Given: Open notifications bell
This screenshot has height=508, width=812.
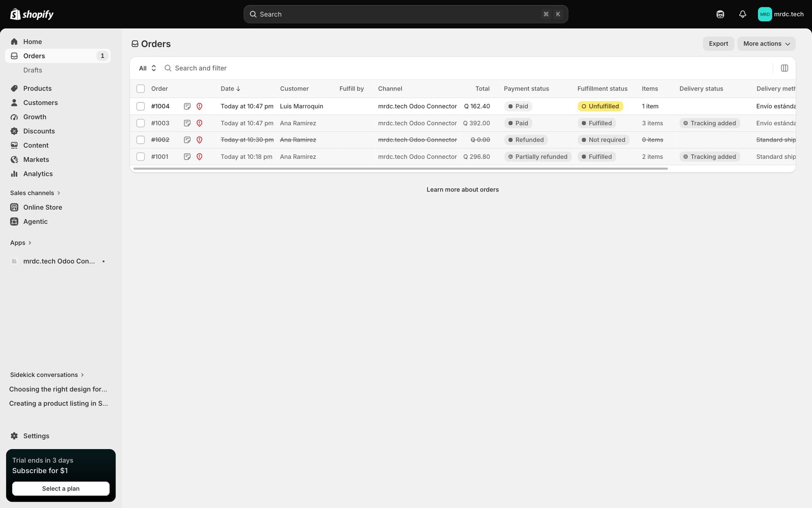Looking at the screenshot, I should click(743, 14).
